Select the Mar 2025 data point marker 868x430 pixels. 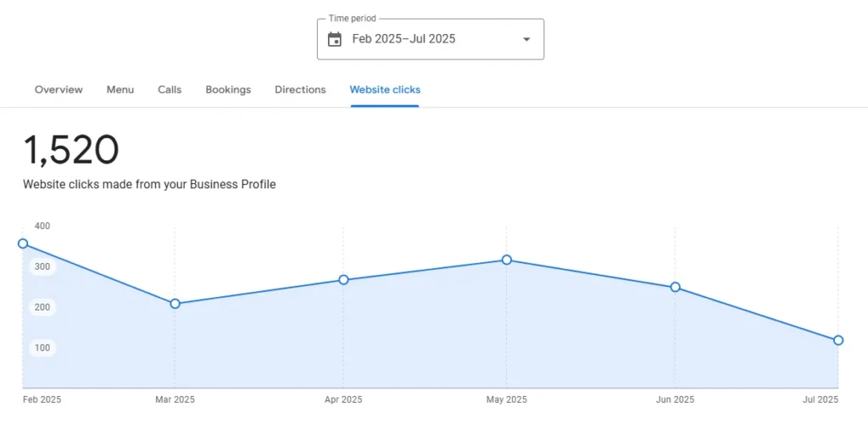pos(175,304)
